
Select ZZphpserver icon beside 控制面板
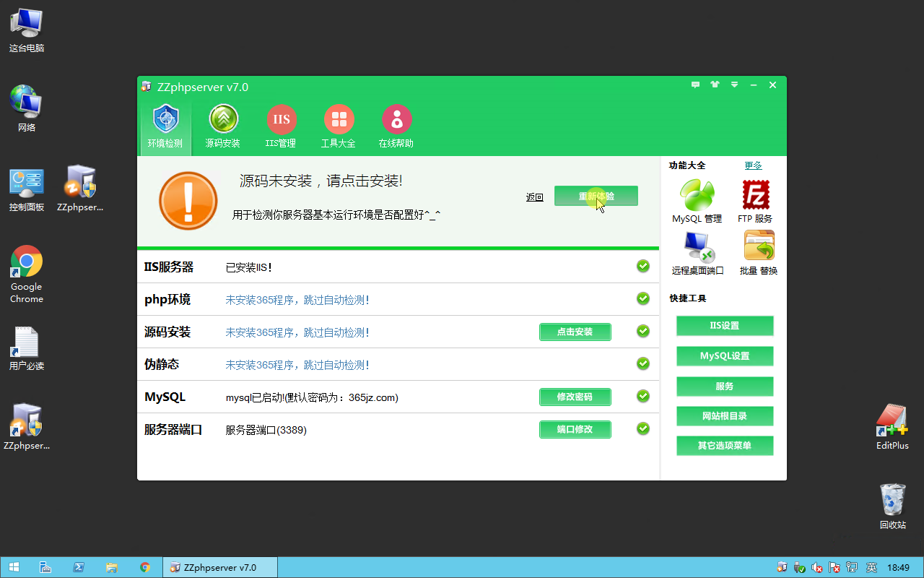(x=80, y=189)
